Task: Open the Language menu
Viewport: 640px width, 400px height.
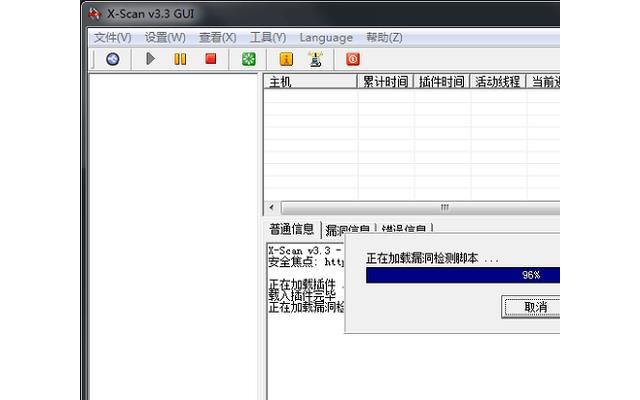Action: [x=326, y=38]
